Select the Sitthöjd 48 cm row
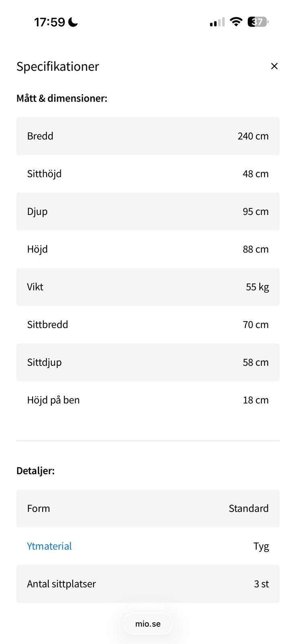This screenshot has width=296, height=644. [148, 174]
